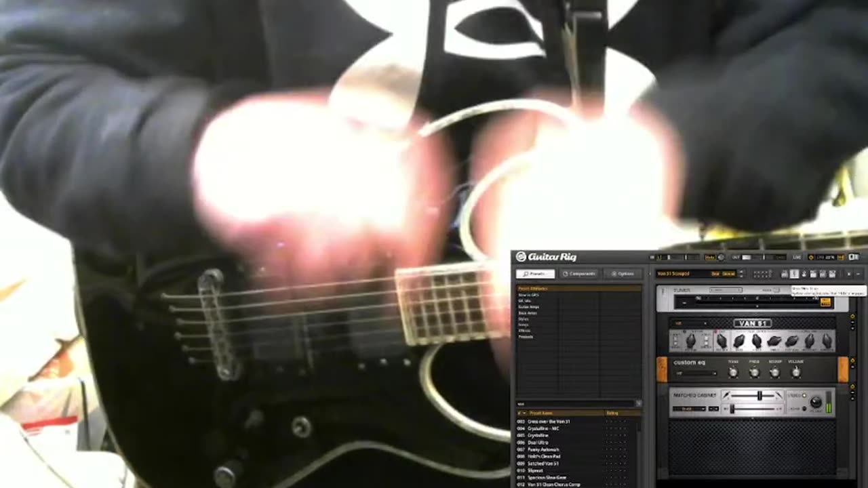Select next preset with down arrow
The width and height of the screenshot is (868, 488).
(741, 276)
